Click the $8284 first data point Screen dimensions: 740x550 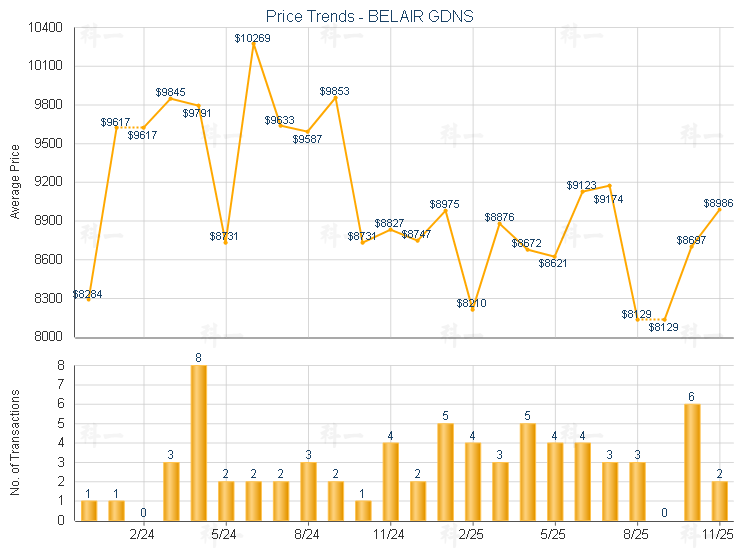coord(89,300)
